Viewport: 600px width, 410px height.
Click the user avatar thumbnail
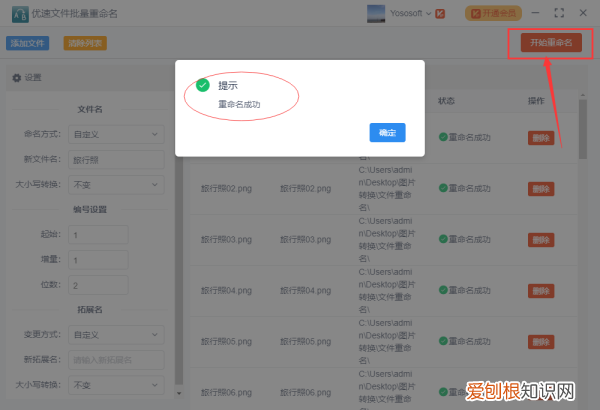(x=376, y=13)
